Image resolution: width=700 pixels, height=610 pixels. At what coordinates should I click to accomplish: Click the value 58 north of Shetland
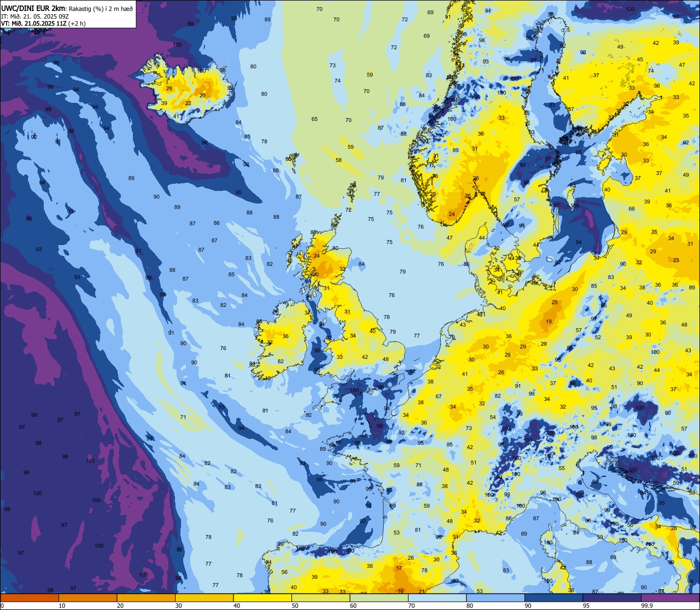[339, 160]
